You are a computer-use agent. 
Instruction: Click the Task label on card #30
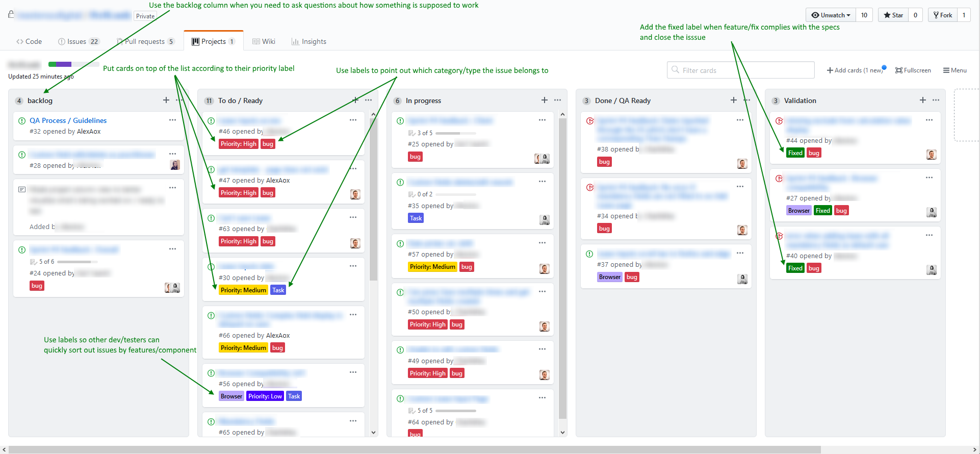(278, 290)
